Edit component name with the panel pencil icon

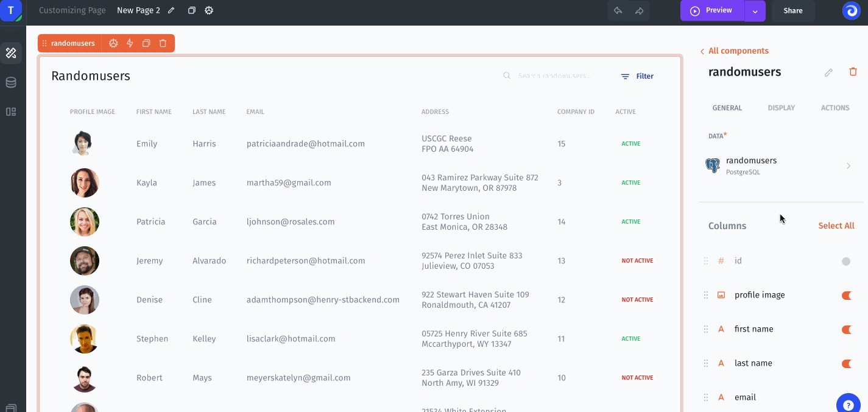pyautogui.click(x=828, y=73)
